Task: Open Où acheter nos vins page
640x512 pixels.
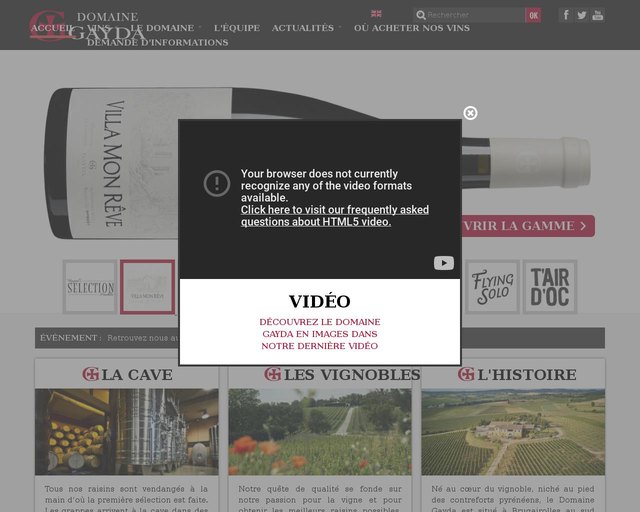Action: tap(412, 28)
